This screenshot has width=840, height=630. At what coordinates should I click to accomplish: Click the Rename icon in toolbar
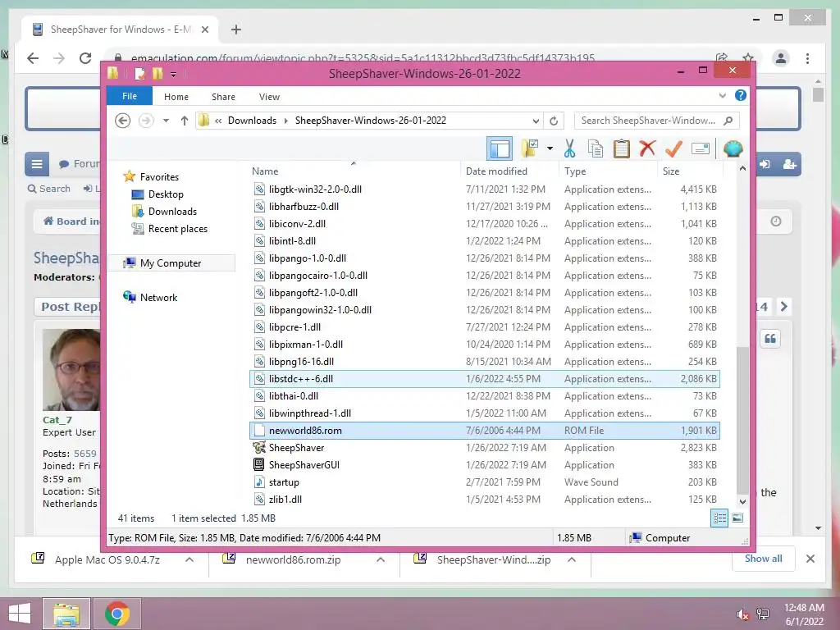pos(701,148)
